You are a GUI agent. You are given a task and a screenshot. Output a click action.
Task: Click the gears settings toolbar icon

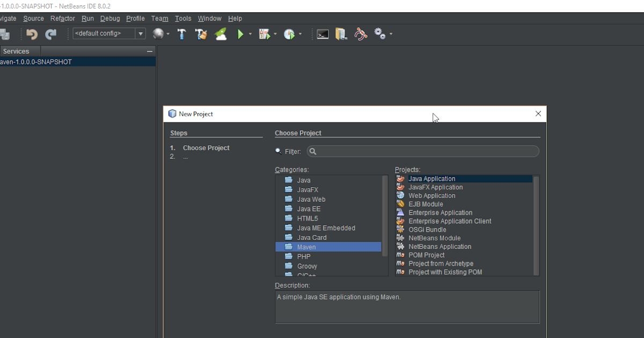380,34
